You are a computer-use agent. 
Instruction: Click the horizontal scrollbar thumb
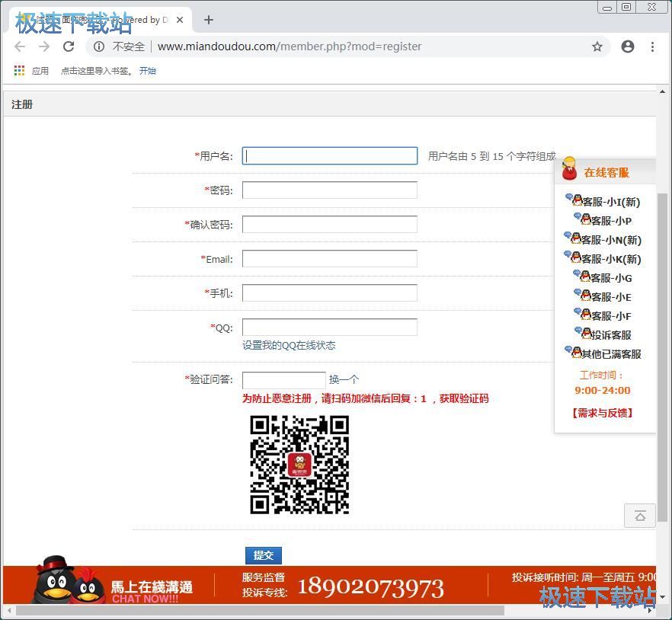[260, 610]
